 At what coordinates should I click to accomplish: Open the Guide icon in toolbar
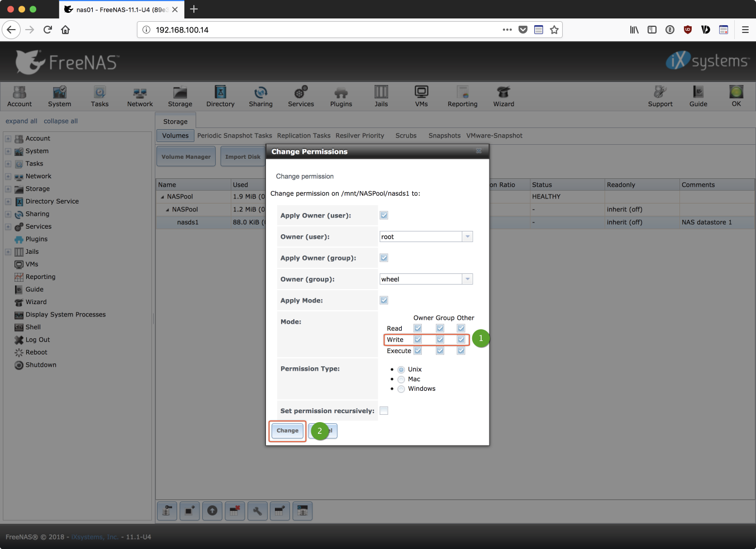click(x=698, y=96)
